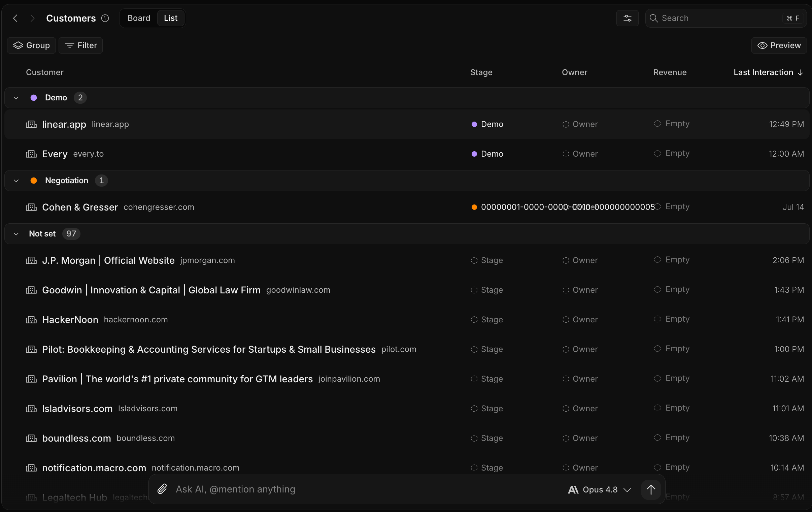Click the purple Demo stage dot for linear.app
Screen dimensions: 812x512
click(474, 124)
